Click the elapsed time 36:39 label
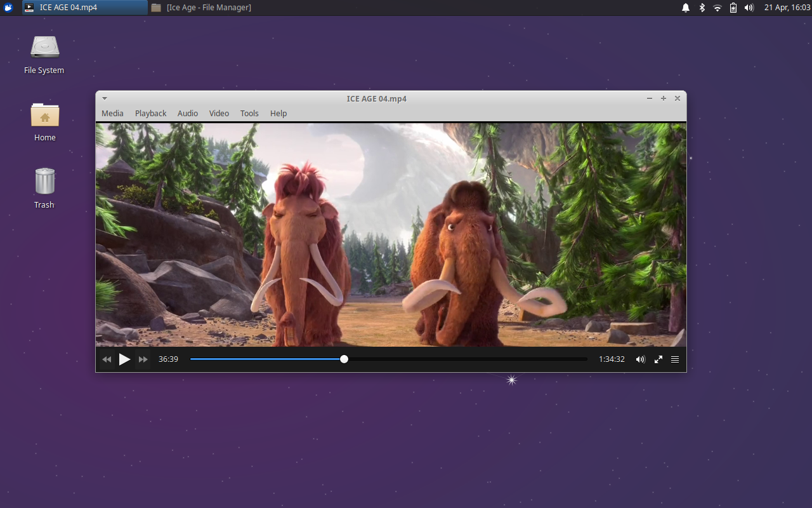This screenshot has height=508, width=812. (168, 359)
